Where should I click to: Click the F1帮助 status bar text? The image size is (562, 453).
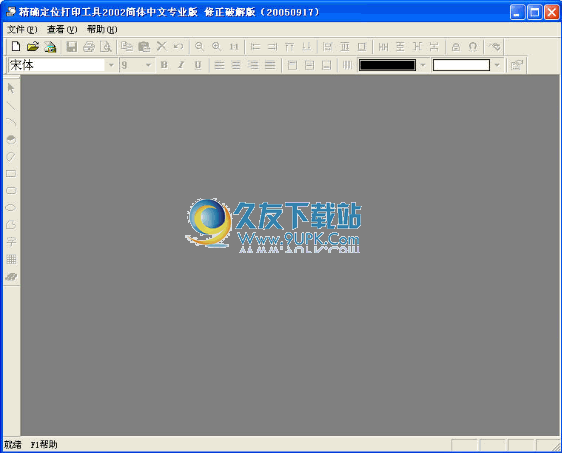pyautogui.click(x=44, y=445)
